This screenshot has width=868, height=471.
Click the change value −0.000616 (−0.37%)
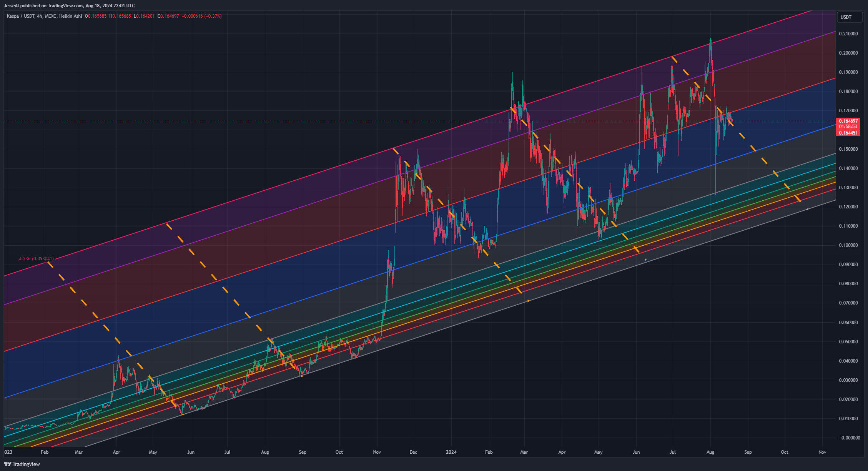[x=201, y=16]
